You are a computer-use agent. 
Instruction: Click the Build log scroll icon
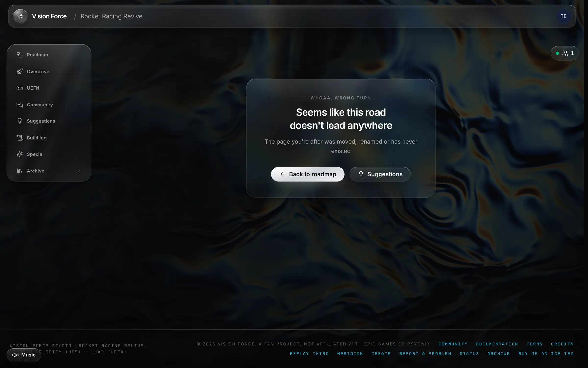[20, 138]
